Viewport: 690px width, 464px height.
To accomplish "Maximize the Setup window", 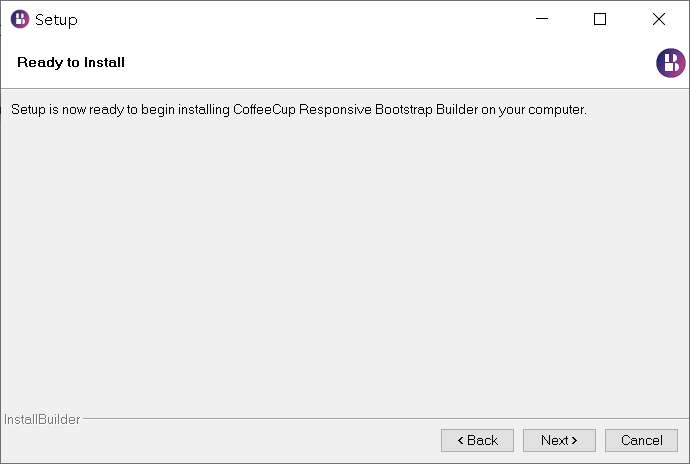I will click(600, 19).
